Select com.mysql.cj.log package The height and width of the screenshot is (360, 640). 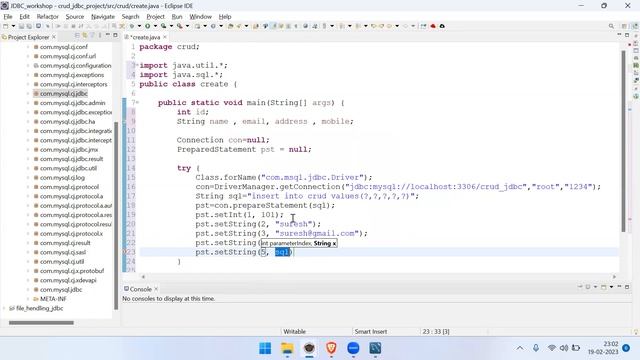[x=62, y=178]
